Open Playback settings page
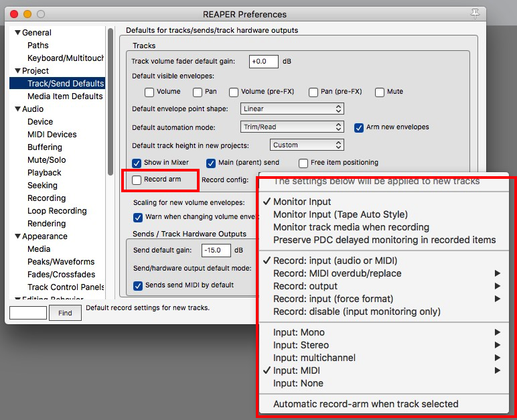The height and width of the screenshot is (420, 517). (x=44, y=173)
